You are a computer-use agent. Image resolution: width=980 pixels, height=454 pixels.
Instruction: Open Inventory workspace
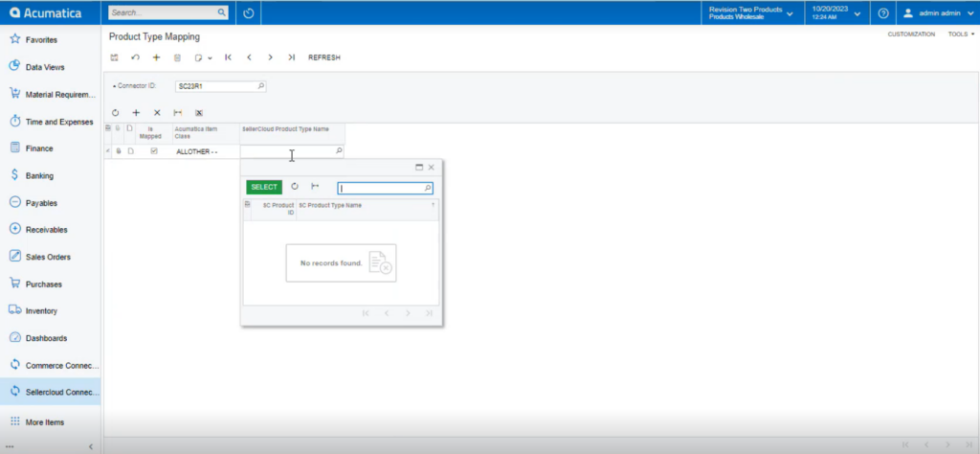click(x=50, y=310)
